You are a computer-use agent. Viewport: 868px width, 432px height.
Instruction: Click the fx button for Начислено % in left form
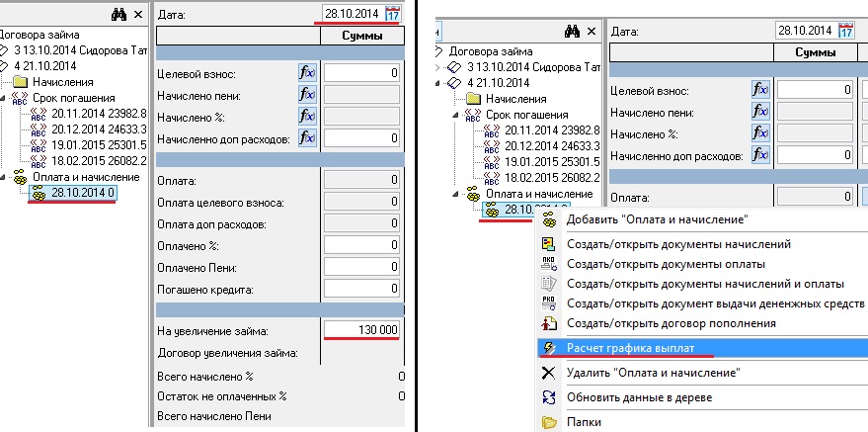tap(307, 117)
